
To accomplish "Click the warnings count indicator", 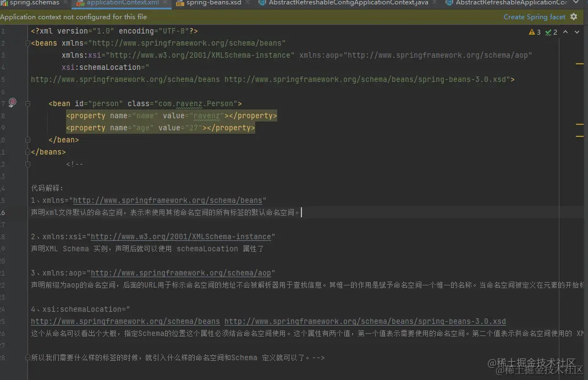I will (x=535, y=32).
